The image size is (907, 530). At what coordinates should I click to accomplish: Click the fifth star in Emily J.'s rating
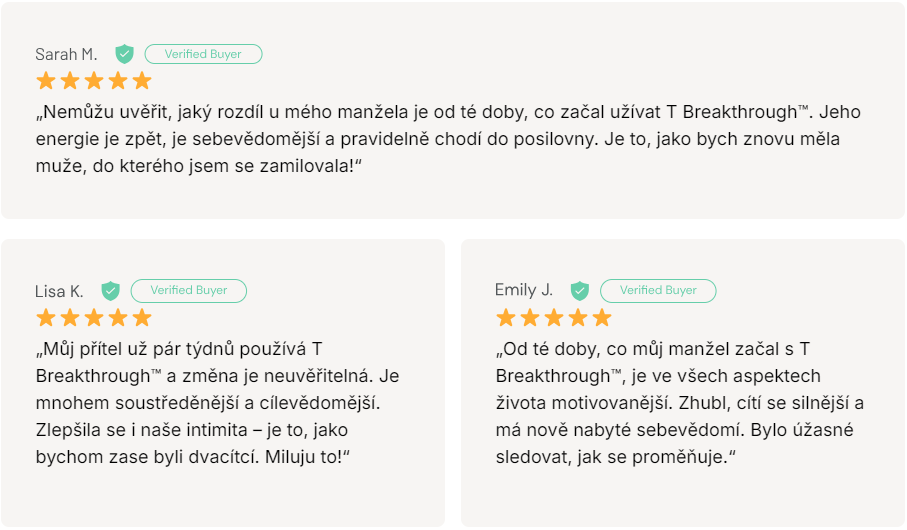(602, 318)
